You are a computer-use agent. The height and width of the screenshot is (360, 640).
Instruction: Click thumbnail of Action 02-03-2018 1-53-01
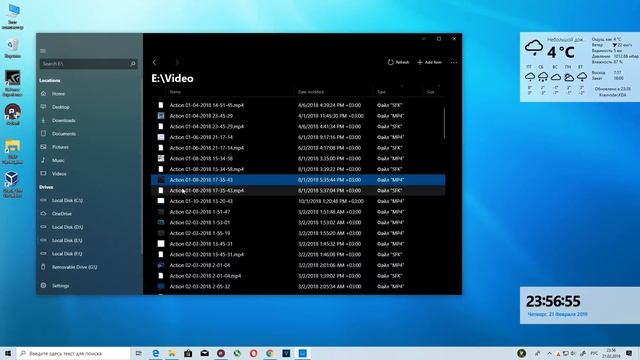[x=161, y=222]
